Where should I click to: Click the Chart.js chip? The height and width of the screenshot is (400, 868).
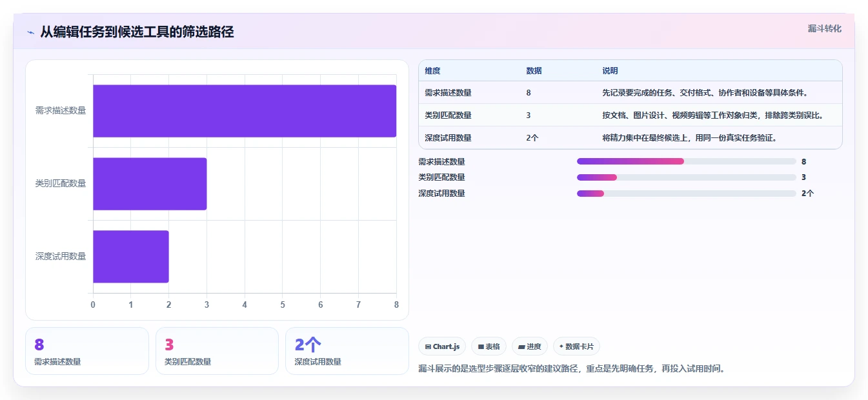pyautogui.click(x=442, y=346)
